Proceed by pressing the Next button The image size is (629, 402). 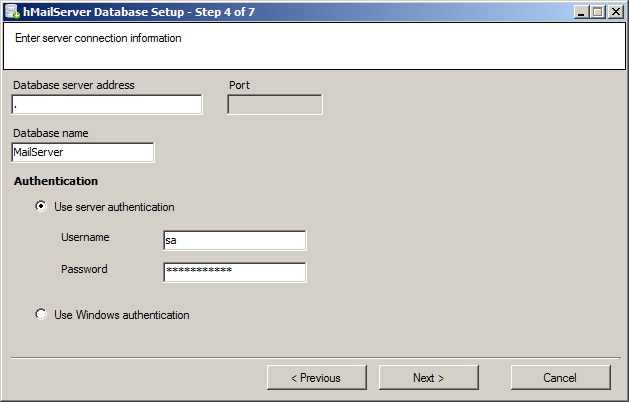pos(428,378)
